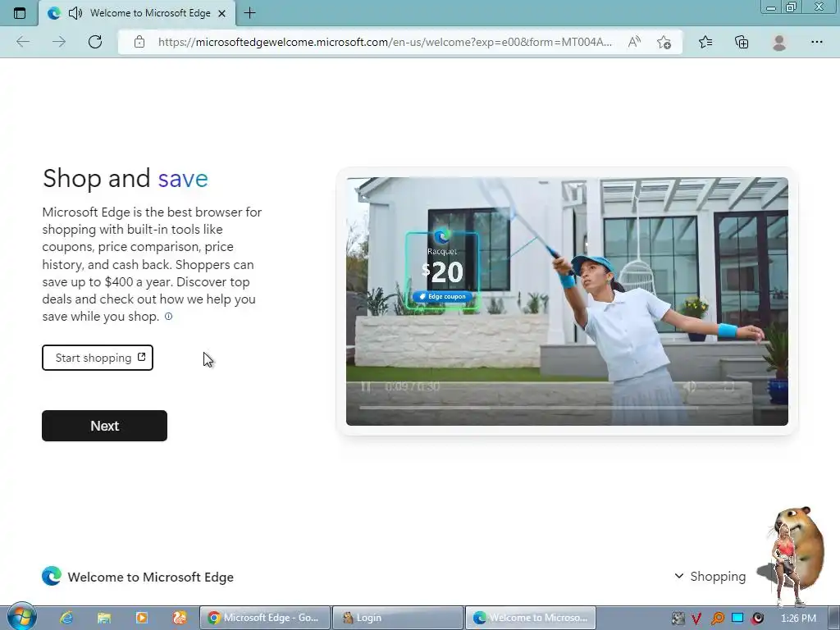Open the orange browser taskbar icon

click(x=179, y=618)
